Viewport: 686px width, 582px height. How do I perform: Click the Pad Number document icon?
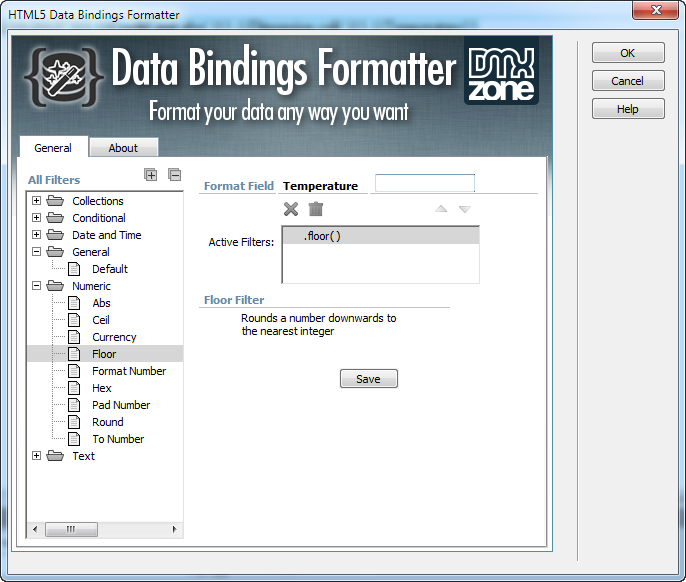tap(74, 405)
